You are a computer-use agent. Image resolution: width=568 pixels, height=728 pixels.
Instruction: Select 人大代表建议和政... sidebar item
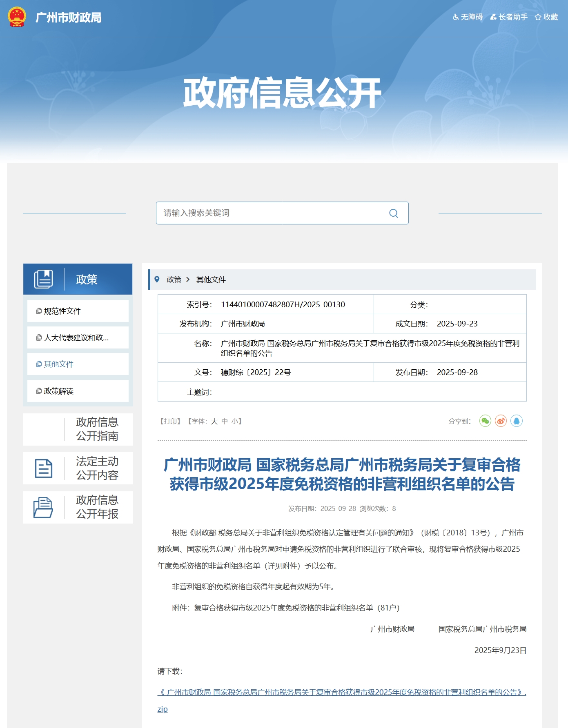point(76,338)
